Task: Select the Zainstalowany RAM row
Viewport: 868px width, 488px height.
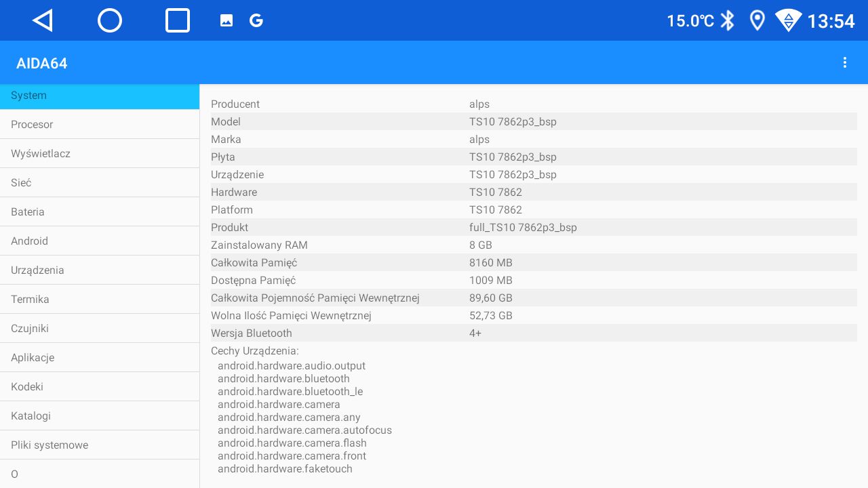Action: [534, 245]
